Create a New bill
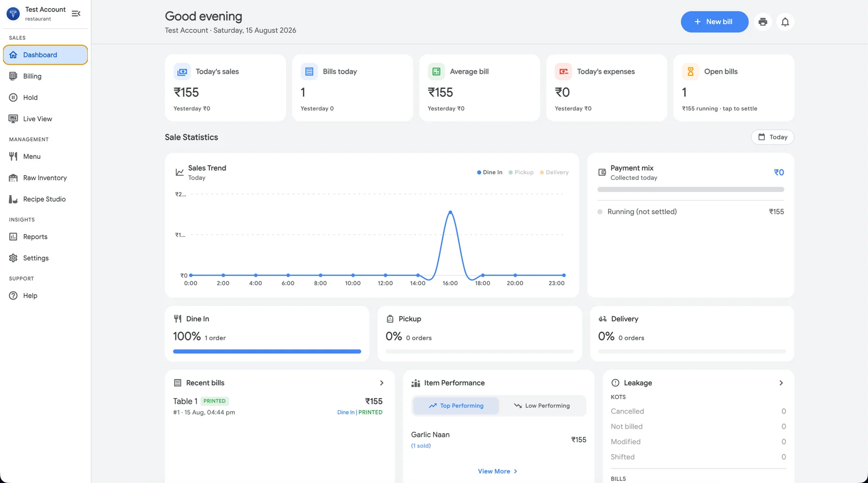 714,22
